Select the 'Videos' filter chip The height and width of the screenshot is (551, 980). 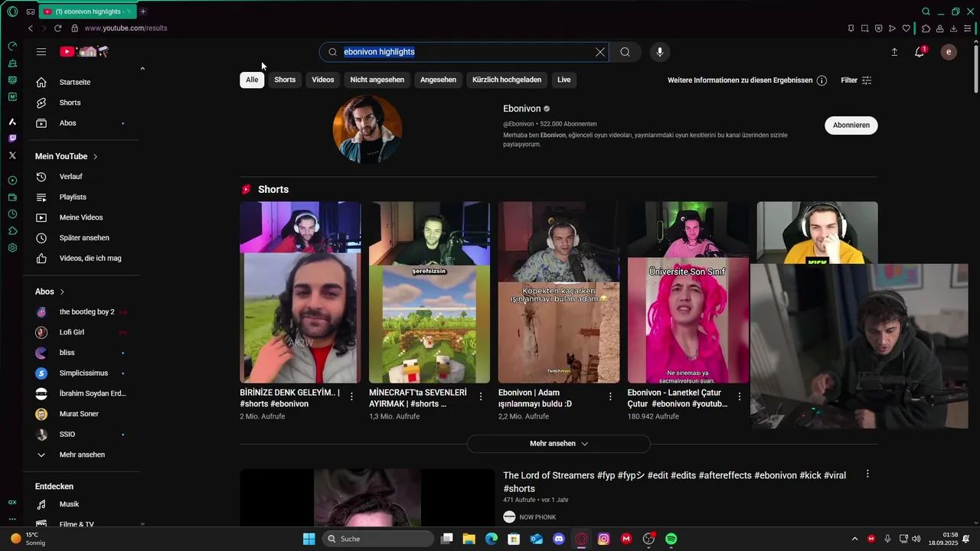(323, 80)
